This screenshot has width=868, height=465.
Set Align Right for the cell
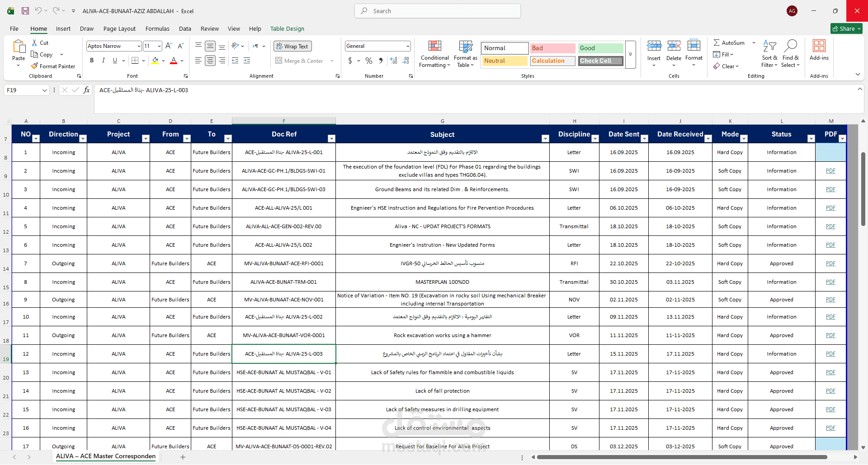tap(222, 60)
